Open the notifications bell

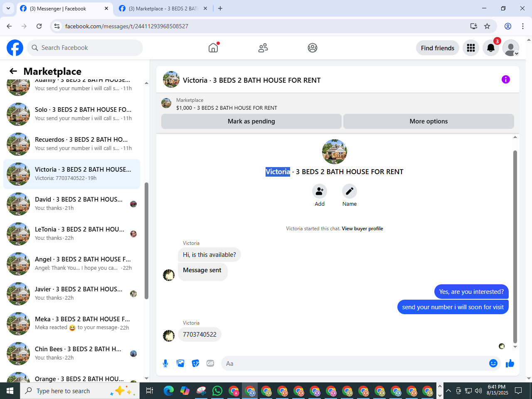[x=491, y=48]
